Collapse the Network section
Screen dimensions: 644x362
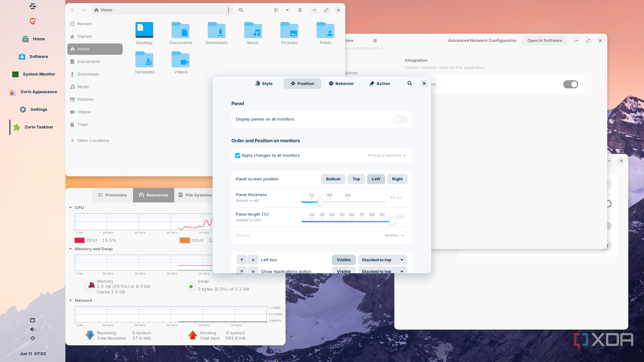pos(70,301)
